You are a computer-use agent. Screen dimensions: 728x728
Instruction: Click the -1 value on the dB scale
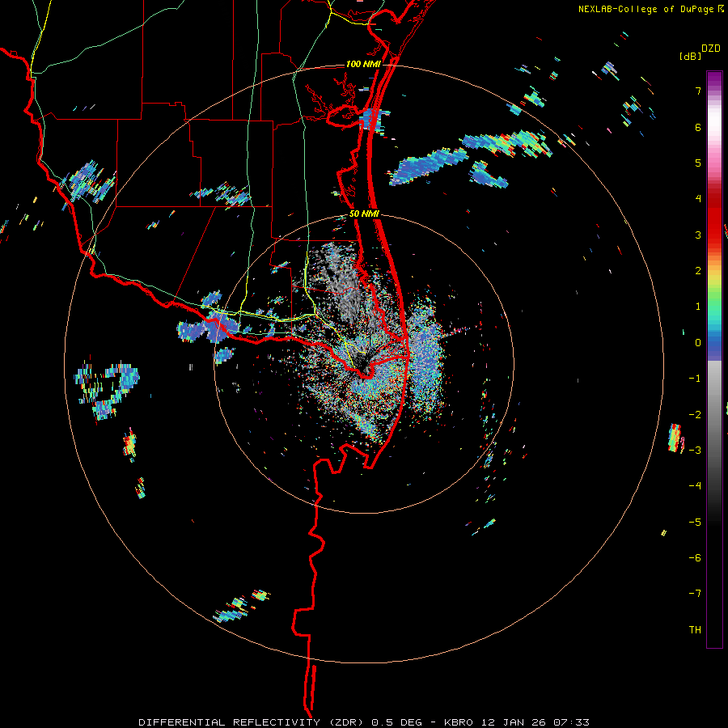click(695, 379)
